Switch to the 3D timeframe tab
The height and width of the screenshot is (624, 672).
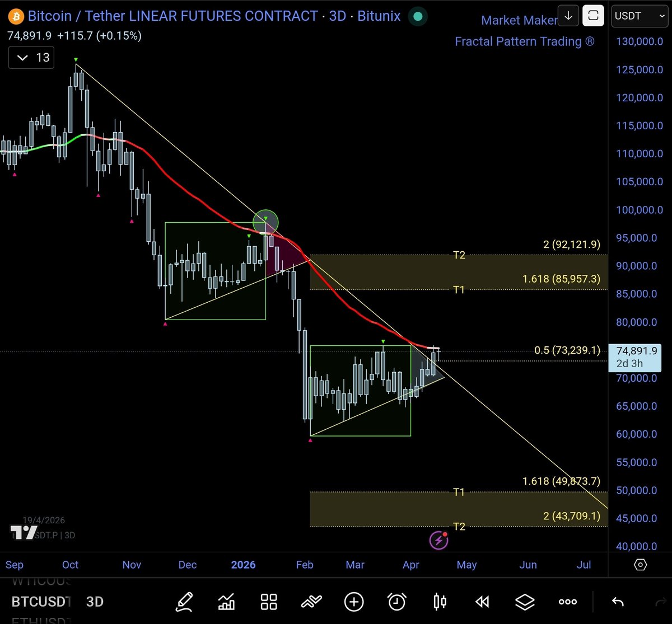(94, 602)
